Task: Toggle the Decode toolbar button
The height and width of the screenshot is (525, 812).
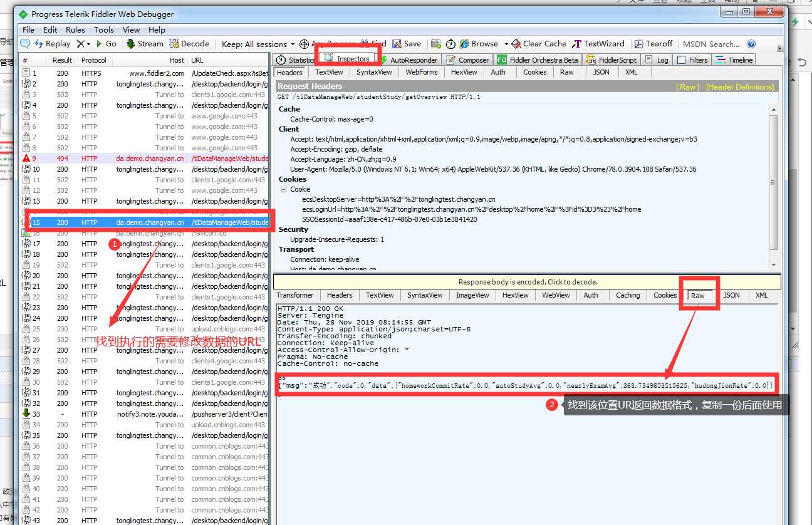Action: (189, 44)
